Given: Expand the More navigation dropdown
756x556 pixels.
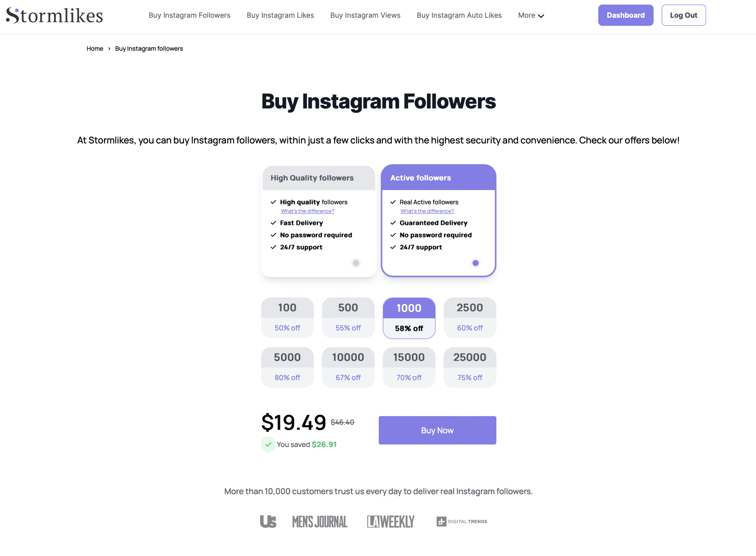Looking at the screenshot, I should pyautogui.click(x=531, y=15).
